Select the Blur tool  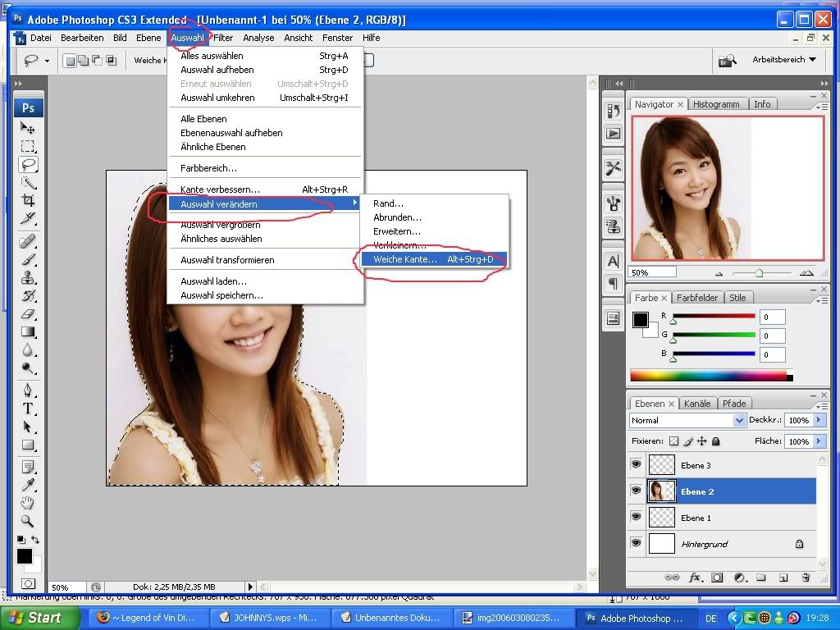[x=28, y=351]
